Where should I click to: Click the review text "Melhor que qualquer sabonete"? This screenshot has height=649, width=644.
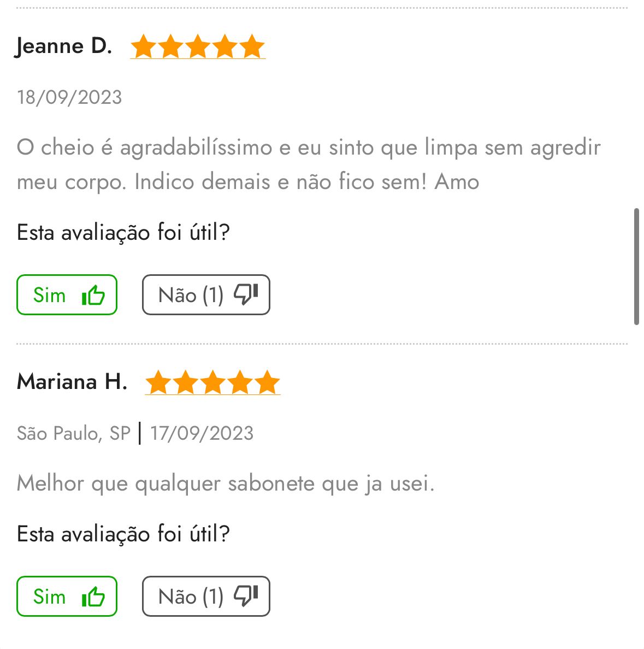[225, 483]
